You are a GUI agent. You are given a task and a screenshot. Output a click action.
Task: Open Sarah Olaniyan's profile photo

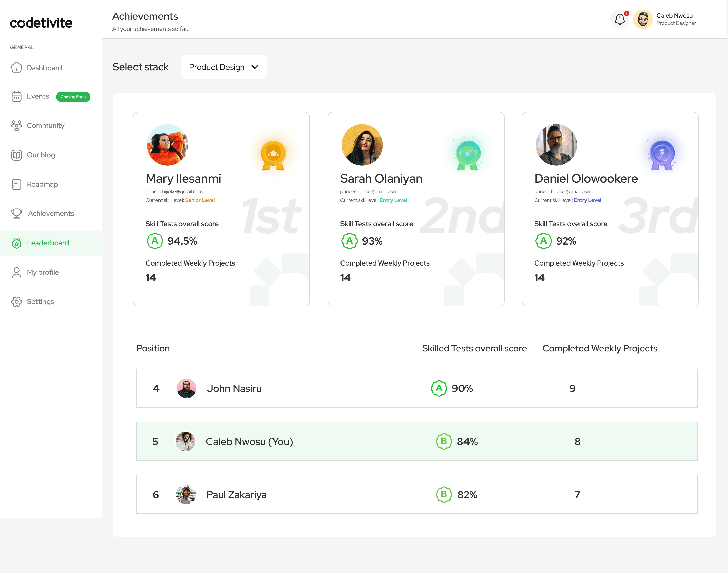pos(362,145)
